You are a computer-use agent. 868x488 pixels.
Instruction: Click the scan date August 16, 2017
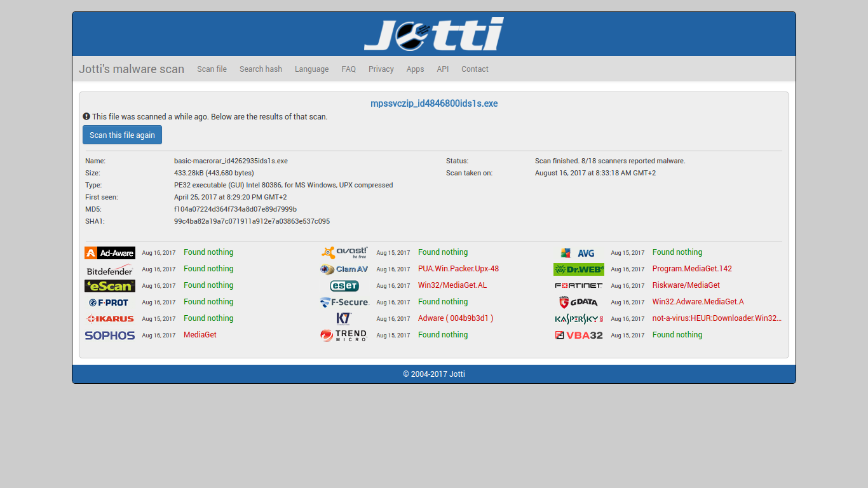pos(595,173)
